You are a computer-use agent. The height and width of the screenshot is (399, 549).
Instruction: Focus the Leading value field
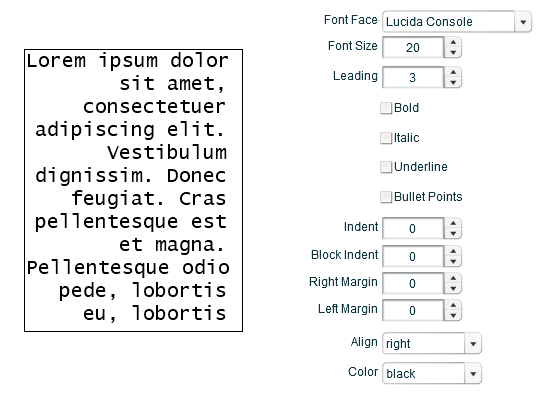413,78
